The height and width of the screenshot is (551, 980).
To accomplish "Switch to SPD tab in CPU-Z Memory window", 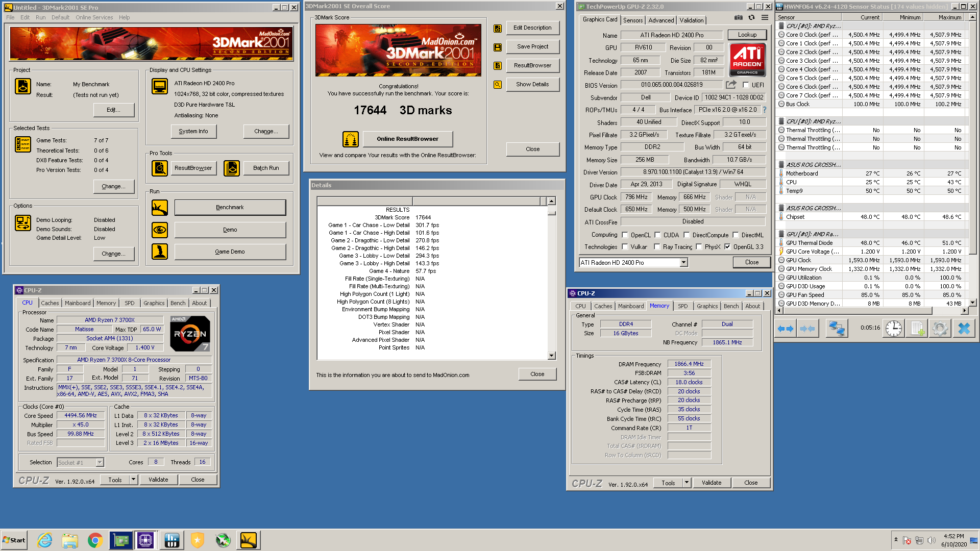I will point(683,306).
